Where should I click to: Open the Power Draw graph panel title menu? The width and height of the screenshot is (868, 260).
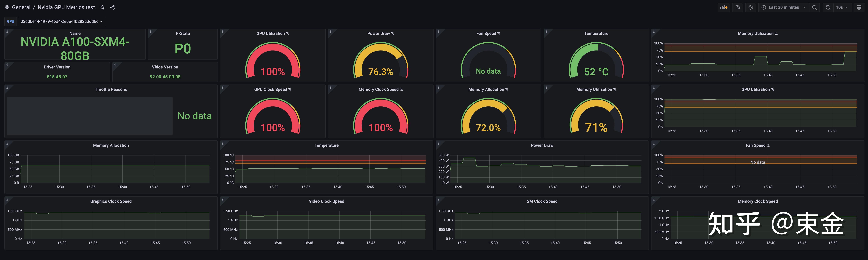[x=542, y=145]
